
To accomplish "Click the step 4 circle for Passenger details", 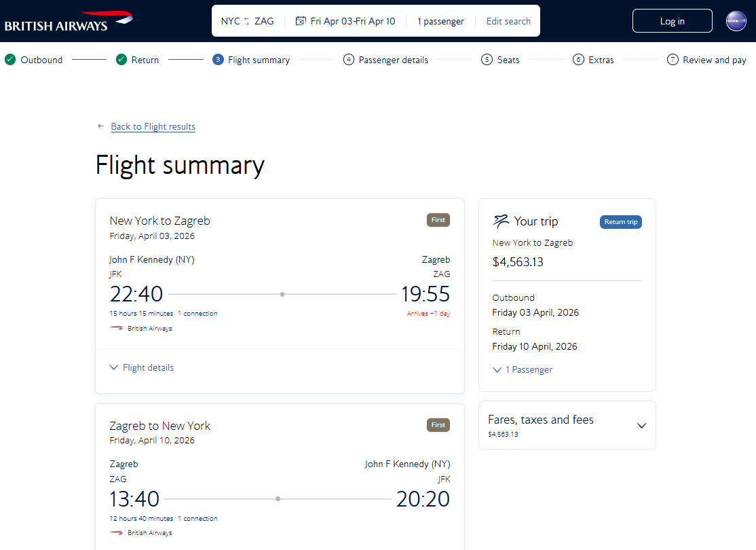I will 348,59.
